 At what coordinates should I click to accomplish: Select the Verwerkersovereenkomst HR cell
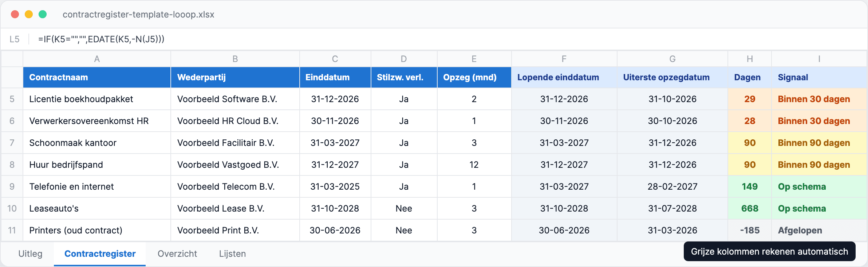point(97,121)
